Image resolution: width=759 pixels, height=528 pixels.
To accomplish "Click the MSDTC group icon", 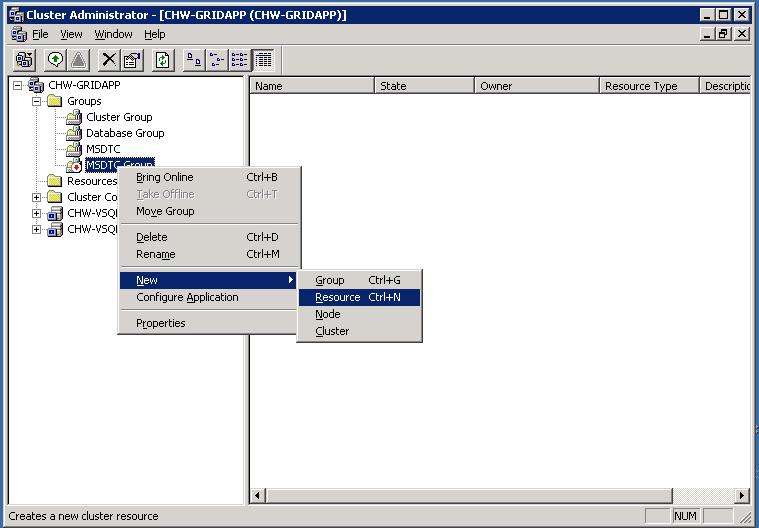I will pyautogui.click(x=74, y=149).
